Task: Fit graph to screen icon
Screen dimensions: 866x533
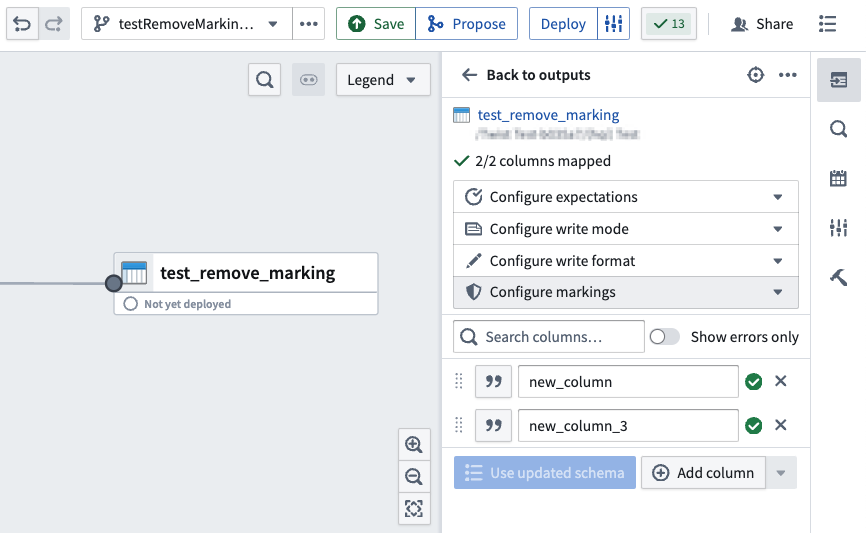Action: pos(414,508)
